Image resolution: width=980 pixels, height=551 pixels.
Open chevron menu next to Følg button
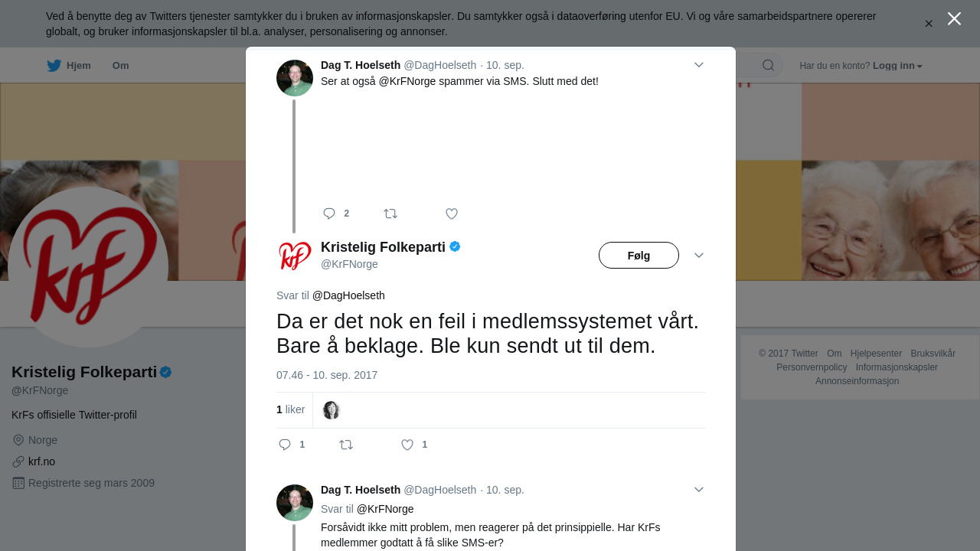click(x=699, y=256)
